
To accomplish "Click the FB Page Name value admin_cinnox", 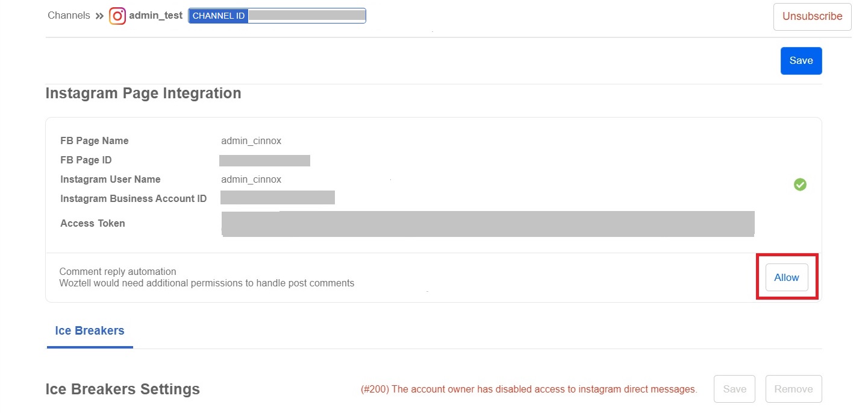I will [x=251, y=141].
